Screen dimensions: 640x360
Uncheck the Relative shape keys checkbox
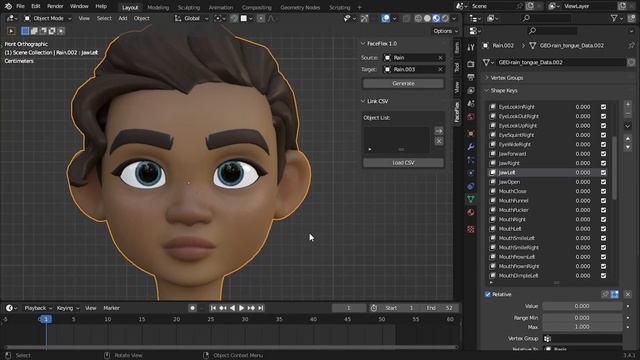pos(488,294)
